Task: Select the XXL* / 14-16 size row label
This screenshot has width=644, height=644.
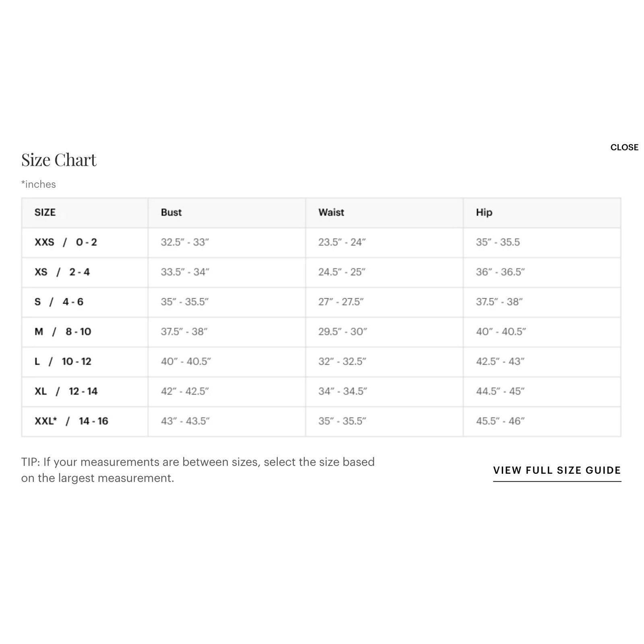Action: pyautogui.click(x=71, y=421)
